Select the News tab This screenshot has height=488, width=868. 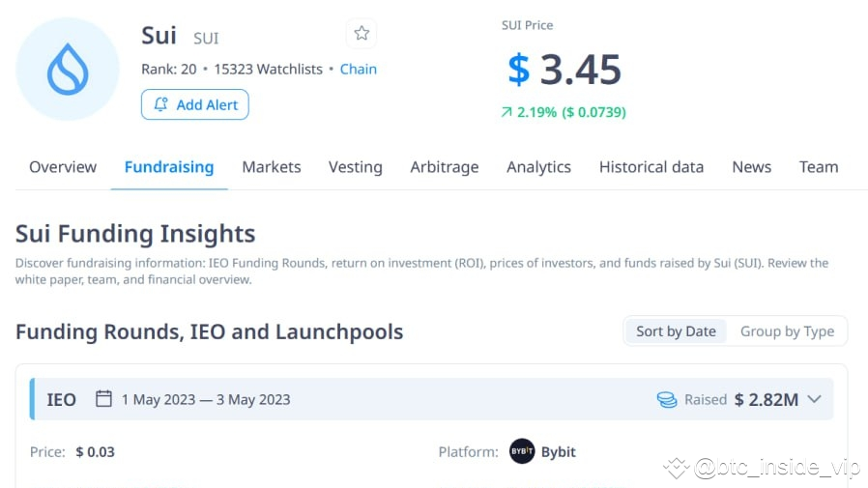[751, 167]
